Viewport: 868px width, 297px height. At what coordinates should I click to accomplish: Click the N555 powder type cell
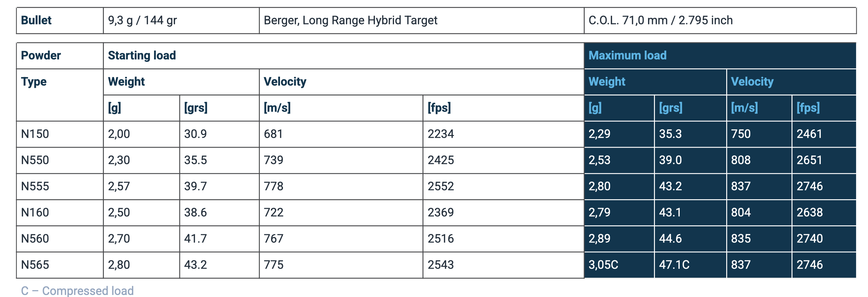point(60,186)
